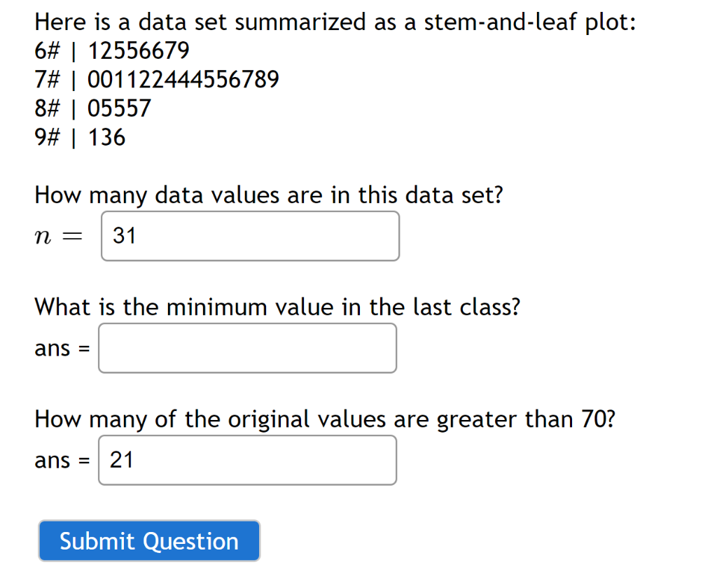Click the stem row 7# | 001122444556789
This screenshot has width=717, height=588.
[158, 79]
